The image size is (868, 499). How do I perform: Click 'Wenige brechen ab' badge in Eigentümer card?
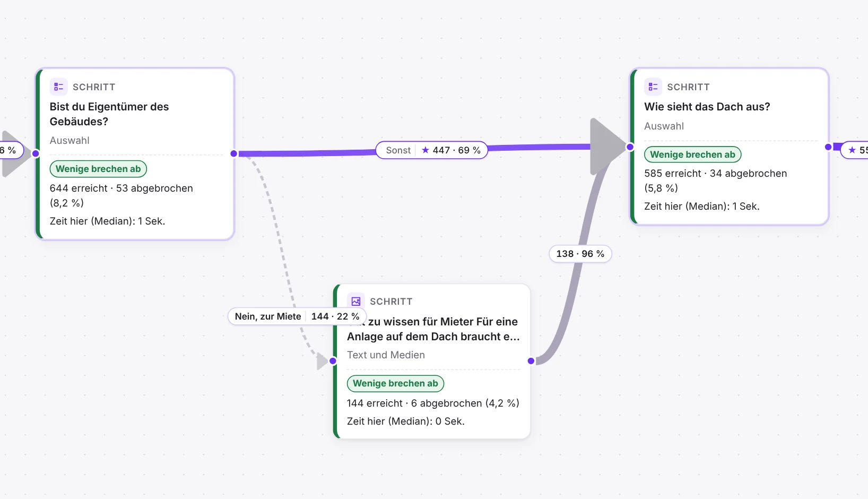(x=98, y=169)
